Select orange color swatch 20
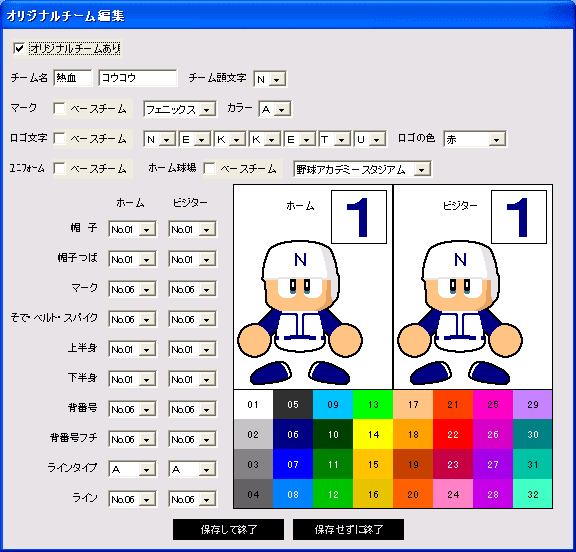 tap(413, 494)
